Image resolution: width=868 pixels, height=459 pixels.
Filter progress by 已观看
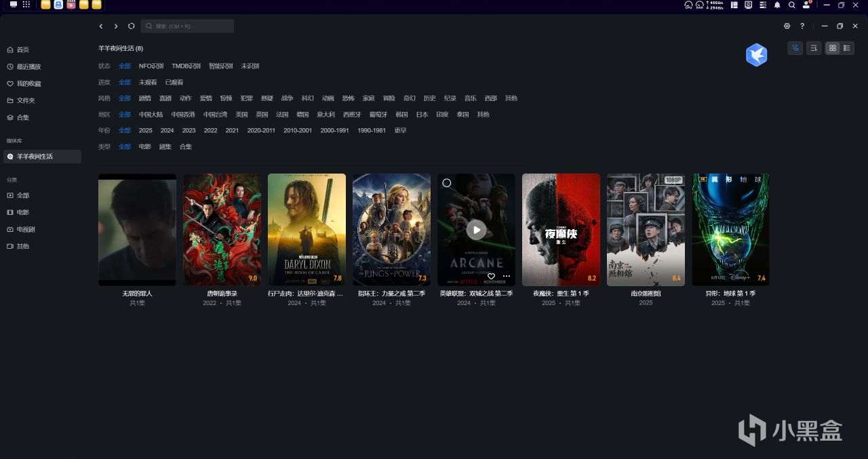[174, 82]
